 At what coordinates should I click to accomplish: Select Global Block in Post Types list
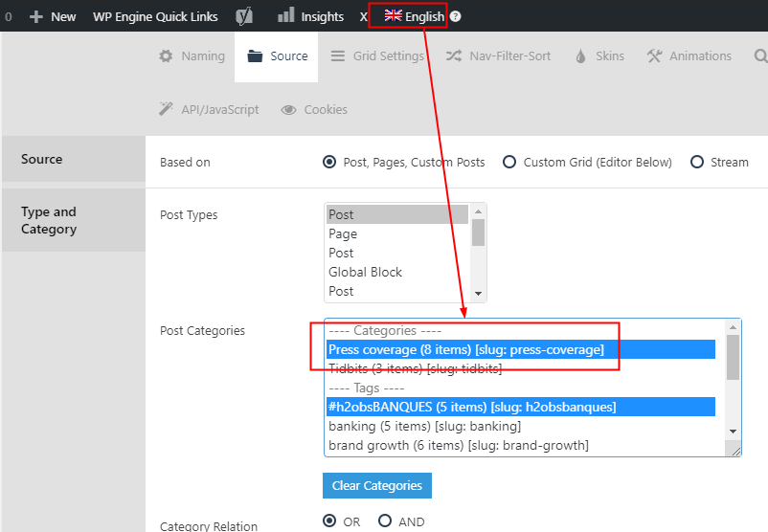point(397,272)
